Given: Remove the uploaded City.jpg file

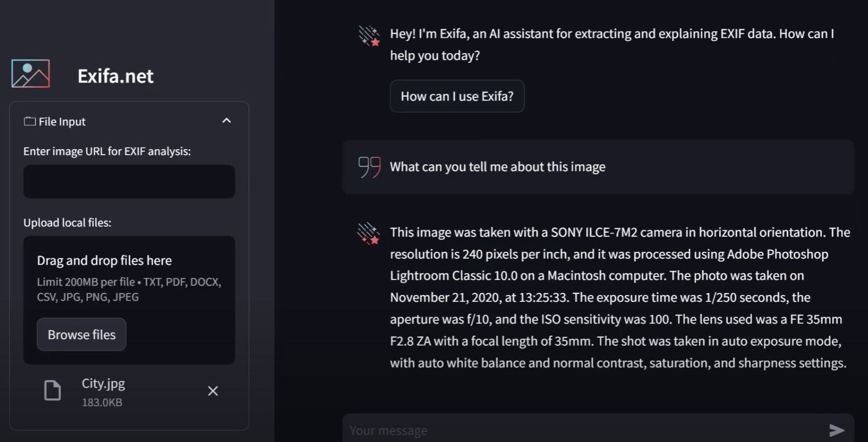Looking at the screenshot, I should pyautogui.click(x=212, y=391).
